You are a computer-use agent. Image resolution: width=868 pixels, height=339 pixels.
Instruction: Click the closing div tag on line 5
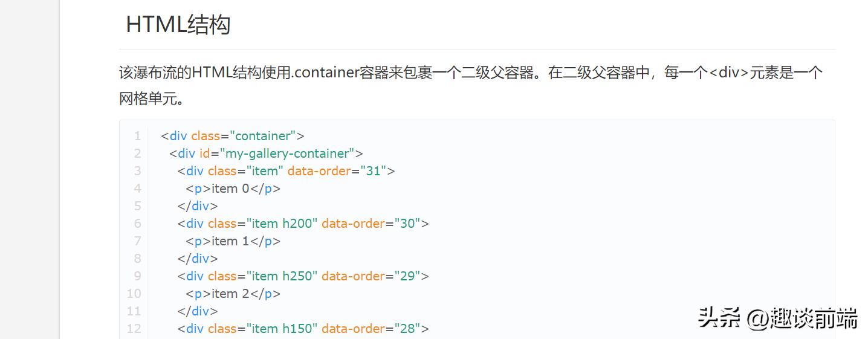198,206
